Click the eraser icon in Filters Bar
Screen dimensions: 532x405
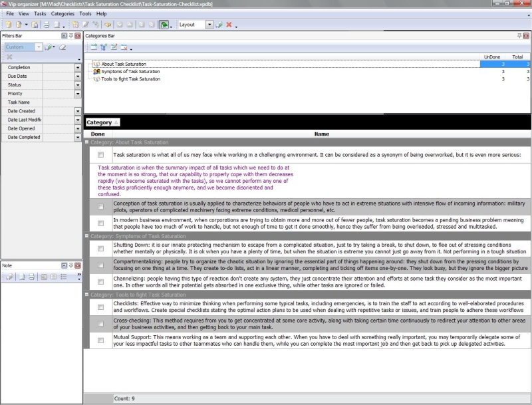pyautogui.click(x=63, y=47)
